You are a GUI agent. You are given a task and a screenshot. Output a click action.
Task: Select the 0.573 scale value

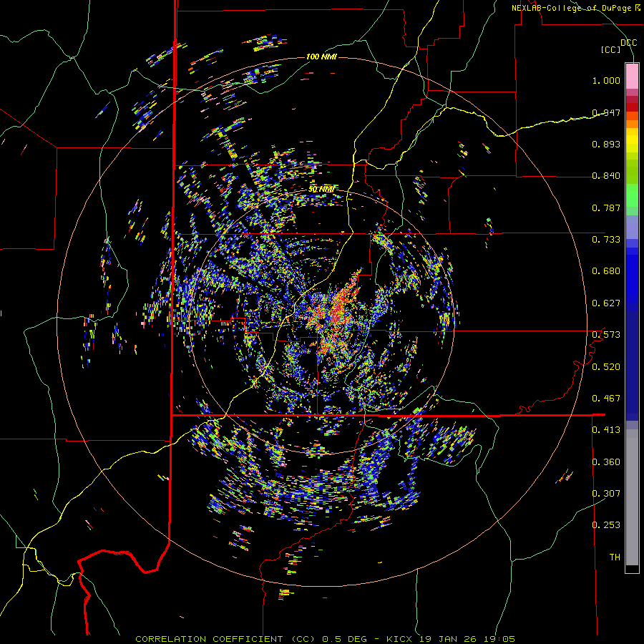[x=606, y=335]
